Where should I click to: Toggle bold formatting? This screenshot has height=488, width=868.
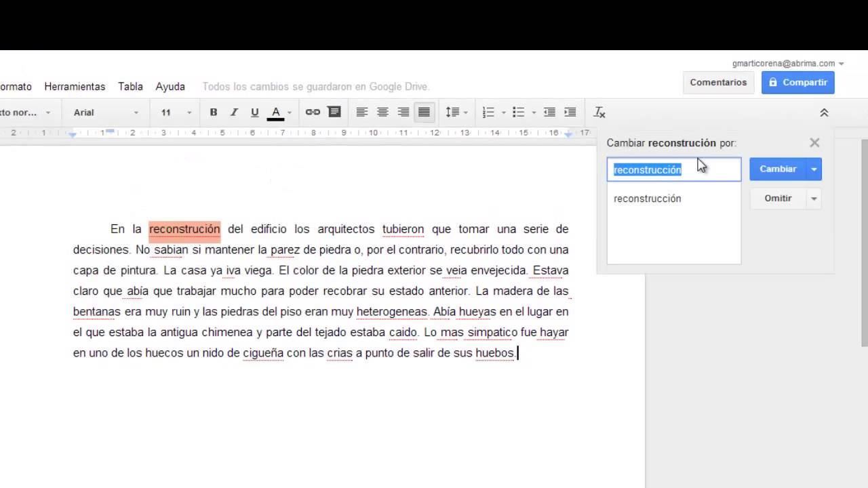214,112
